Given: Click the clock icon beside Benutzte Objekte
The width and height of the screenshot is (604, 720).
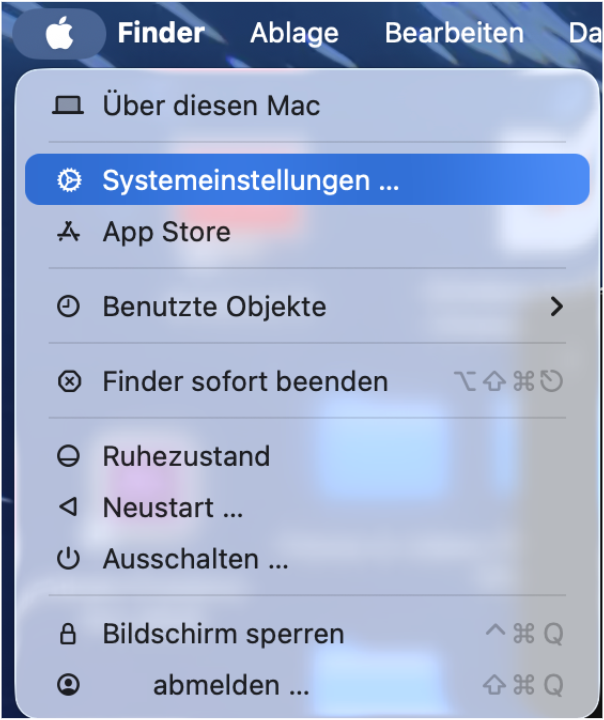Looking at the screenshot, I should (68, 307).
